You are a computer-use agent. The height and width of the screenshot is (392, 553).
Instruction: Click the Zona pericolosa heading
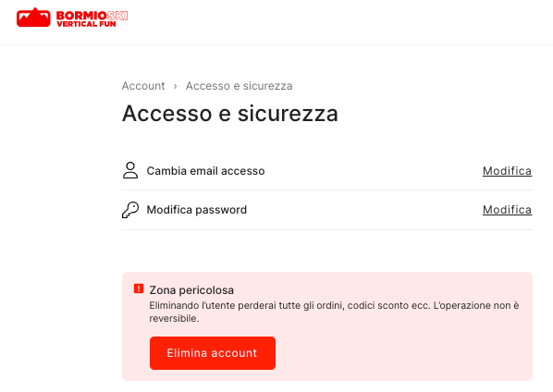pyautogui.click(x=191, y=290)
